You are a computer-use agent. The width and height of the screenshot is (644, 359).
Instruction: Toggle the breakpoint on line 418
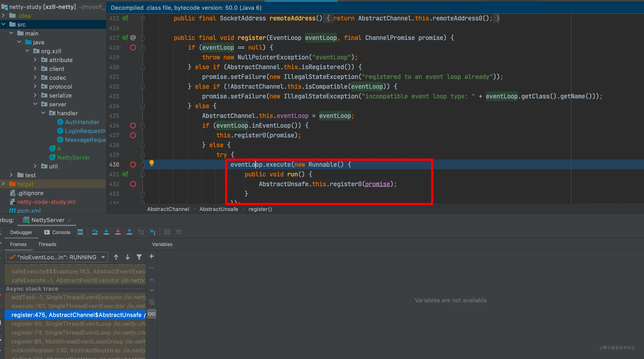click(x=133, y=47)
